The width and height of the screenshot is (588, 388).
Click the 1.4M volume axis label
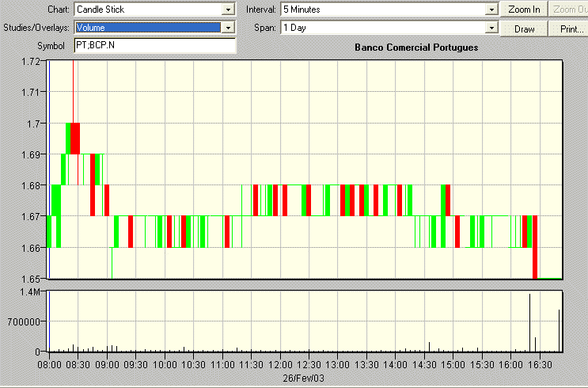(x=30, y=292)
